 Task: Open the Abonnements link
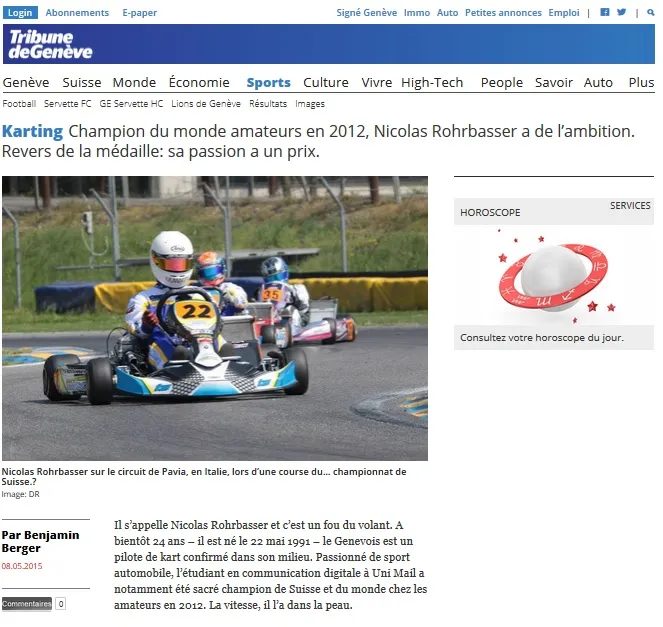(x=77, y=13)
